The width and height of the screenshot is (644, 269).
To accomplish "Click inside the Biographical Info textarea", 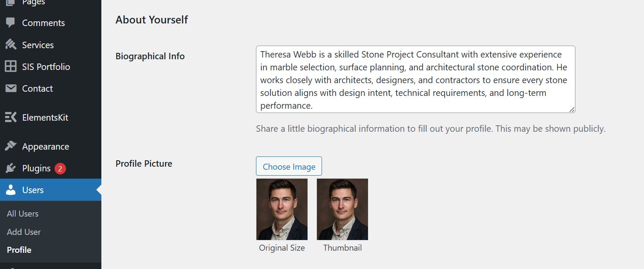I will (415, 79).
